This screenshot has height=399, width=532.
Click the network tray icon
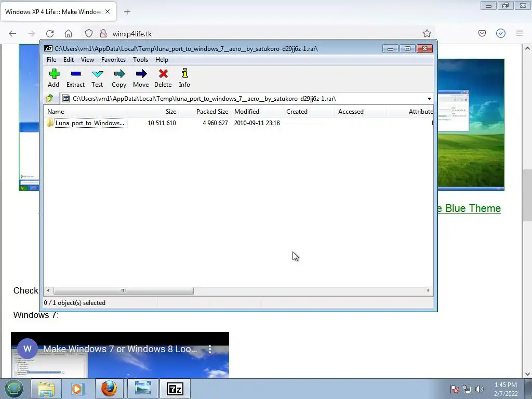click(467, 389)
